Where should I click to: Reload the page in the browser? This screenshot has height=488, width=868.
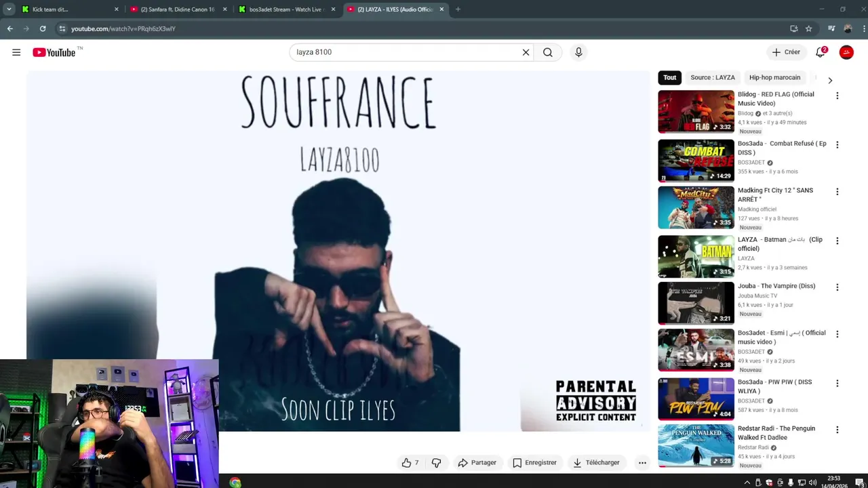pos(43,28)
